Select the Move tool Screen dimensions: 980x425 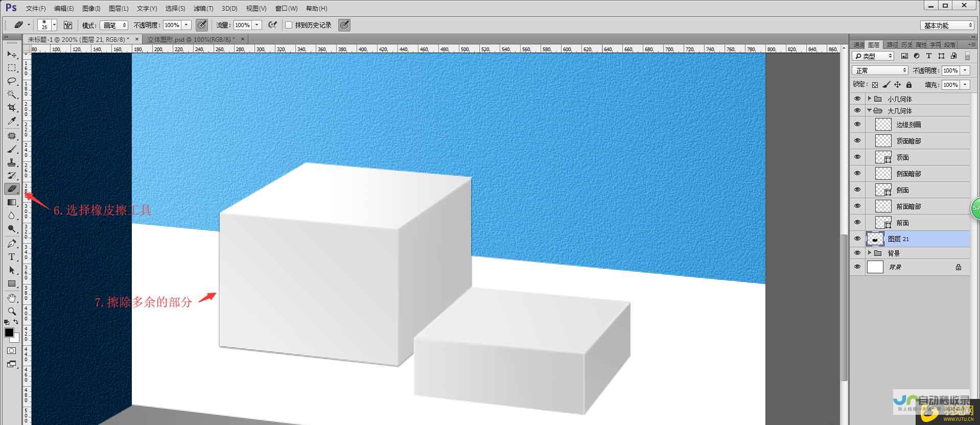click(x=12, y=54)
